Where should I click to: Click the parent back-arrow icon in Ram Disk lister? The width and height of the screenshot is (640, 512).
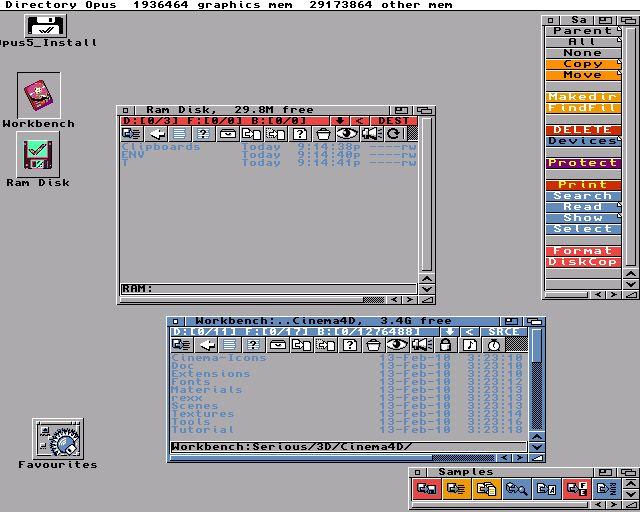(x=156, y=134)
